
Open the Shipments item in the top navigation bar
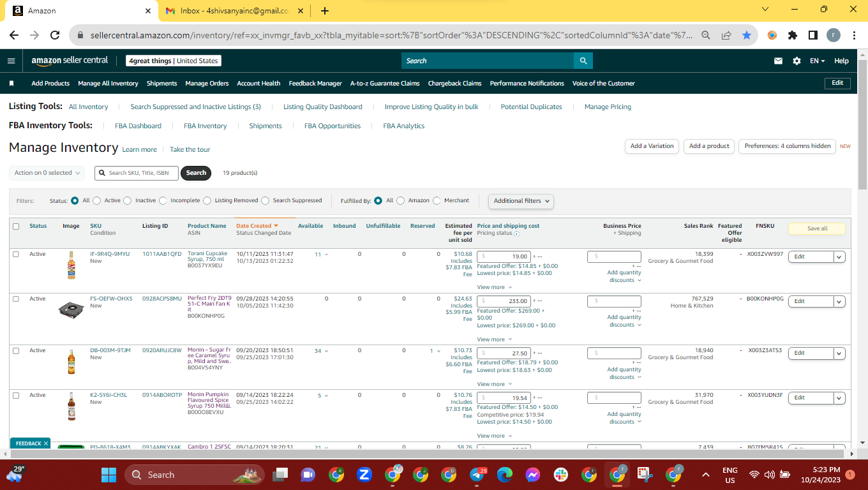click(161, 84)
